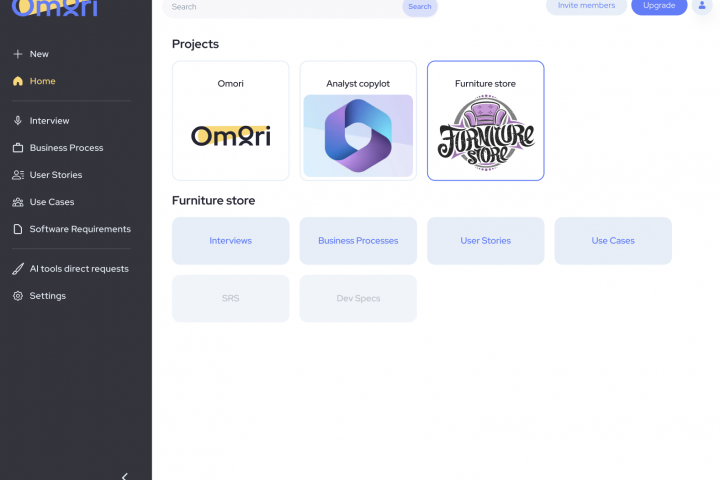Click the Settings gear icon
This screenshot has height=480, width=720.
point(17,296)
